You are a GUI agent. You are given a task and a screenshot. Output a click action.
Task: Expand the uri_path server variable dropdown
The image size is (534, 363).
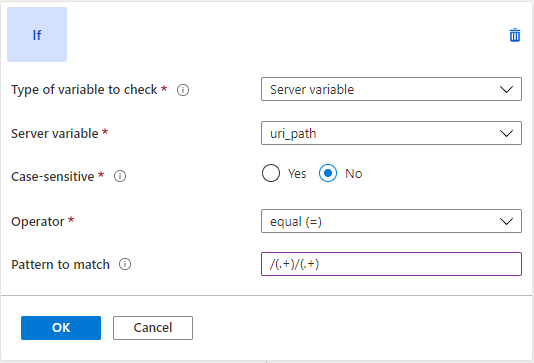click(391, 133)
